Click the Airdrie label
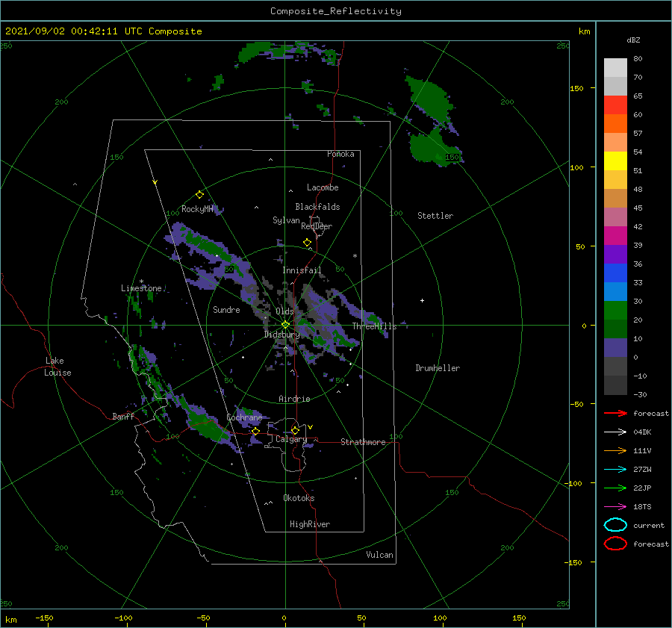 coord(294,399)
